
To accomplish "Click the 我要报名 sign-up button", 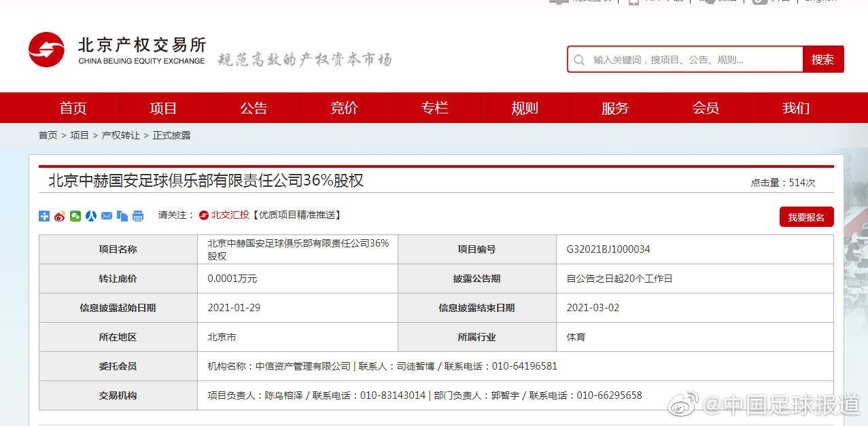I will pos(806,217).
